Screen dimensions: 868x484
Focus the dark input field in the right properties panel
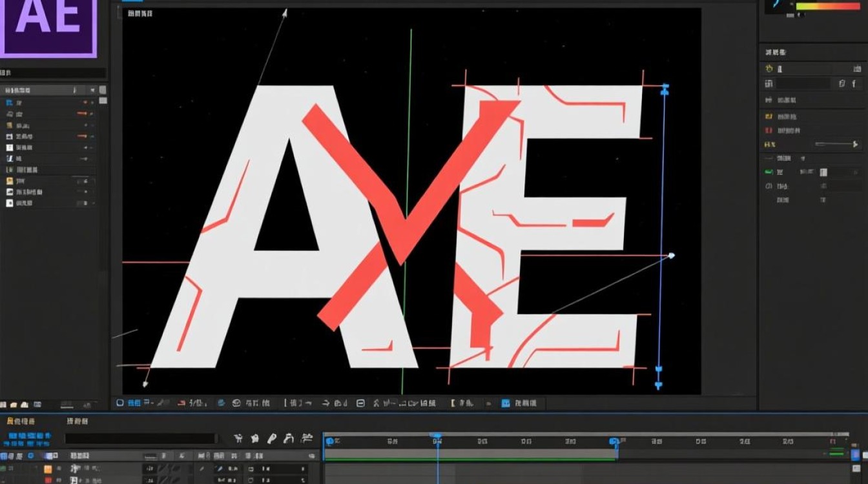(x=803, y=83)
